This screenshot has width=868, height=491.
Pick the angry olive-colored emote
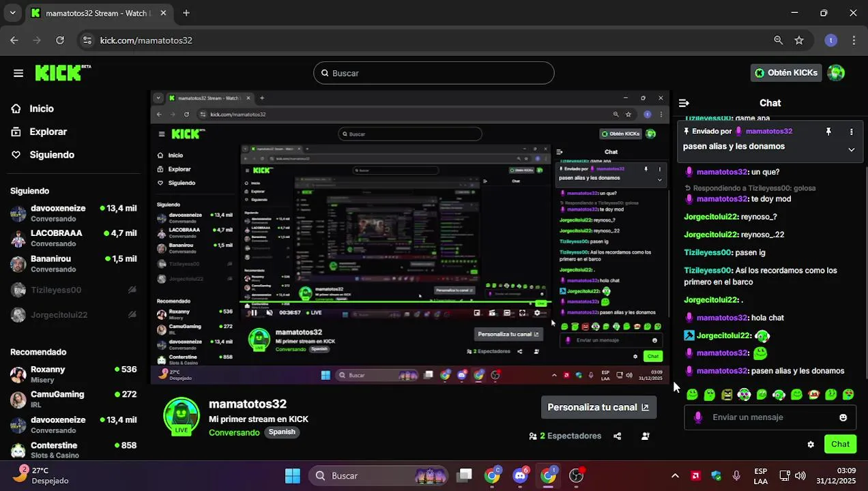click(x=727, y=395)
